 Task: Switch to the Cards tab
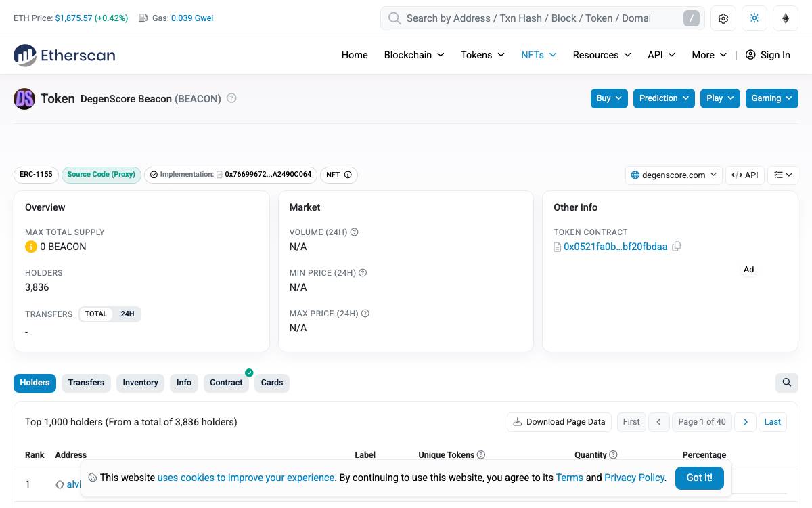coord(272,383)
